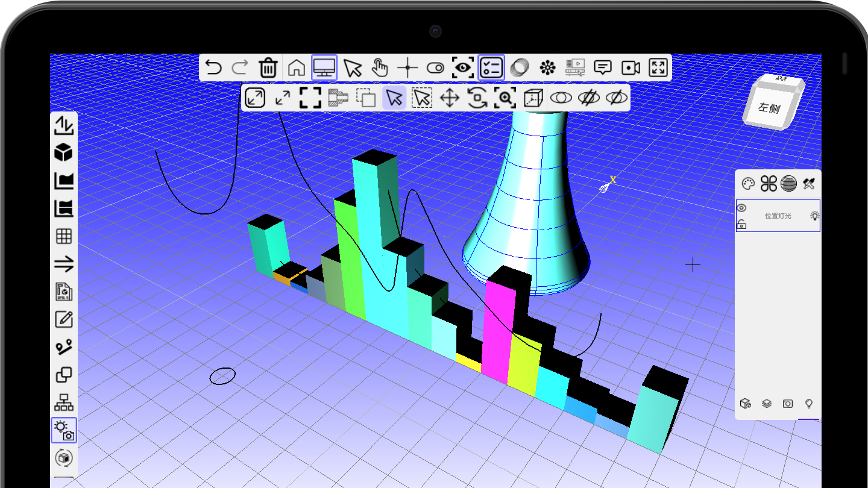The image size is (868, 488).
Task: Toggle eye visibility of 位置灯光 light
Action: click(x=742, y=208)
